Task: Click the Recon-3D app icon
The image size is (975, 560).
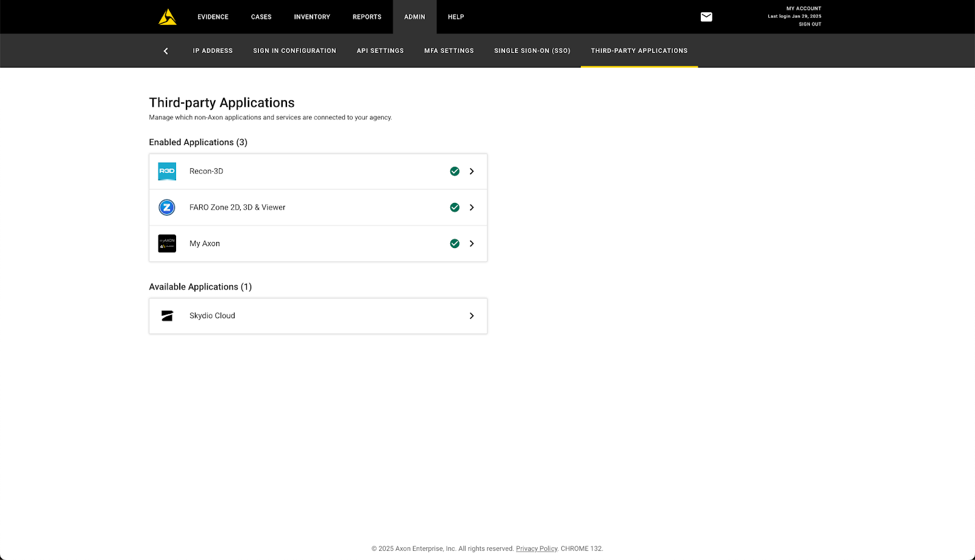Action: (x=167, y=171)
